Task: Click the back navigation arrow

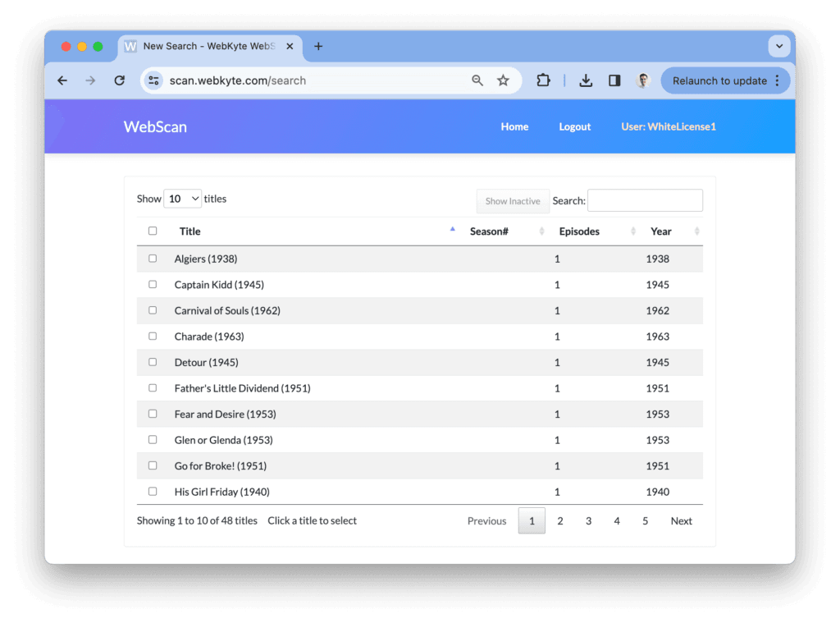Action: pos(62,80)
